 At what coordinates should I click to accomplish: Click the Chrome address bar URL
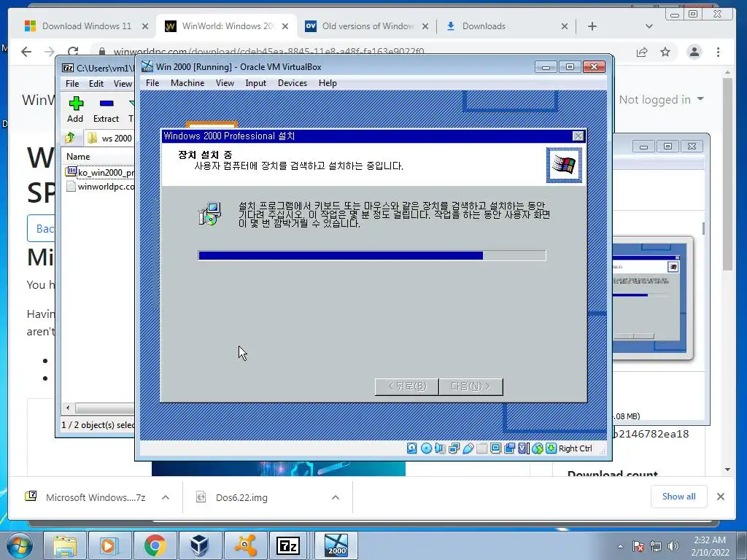coord(268,51)
